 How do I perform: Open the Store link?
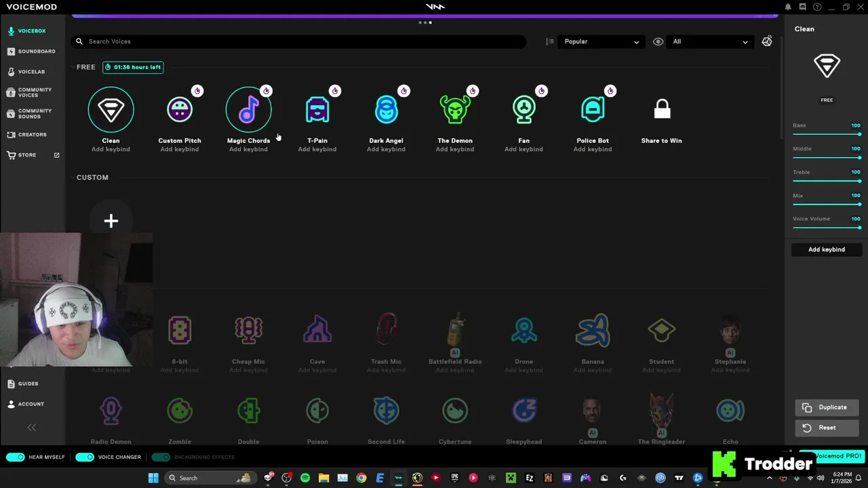32,155
